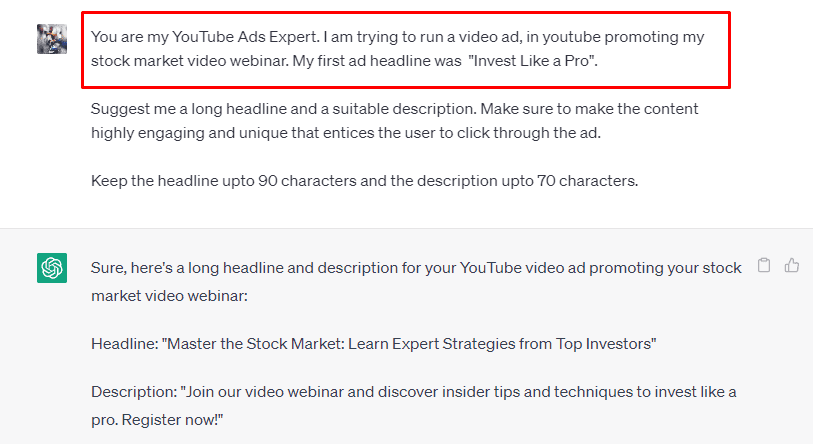Click "stock market video webinar" in the user prompt
813x444 pixels.
pos(189,61)
